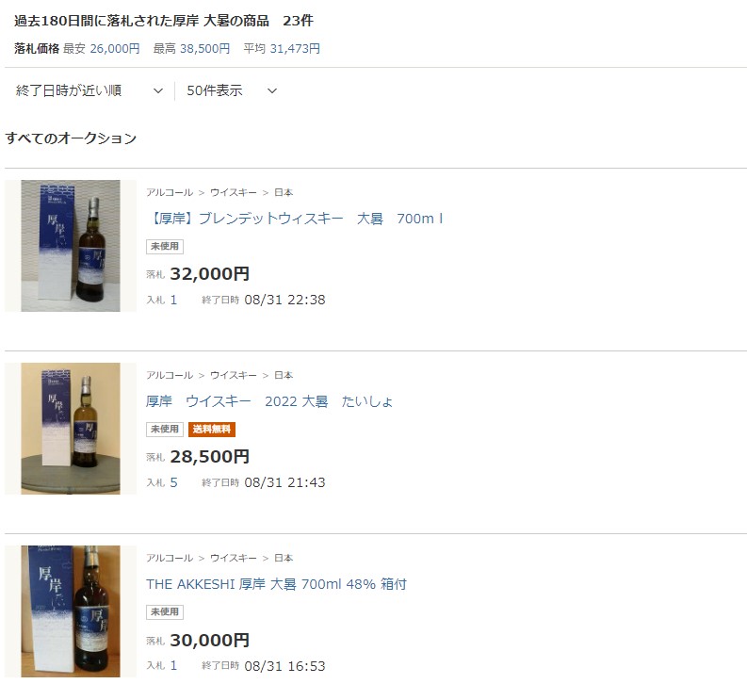Open the 終了日時が近い順 sort dropdown
This screenshot has width=747, height=700.
[x=89, y=90]
